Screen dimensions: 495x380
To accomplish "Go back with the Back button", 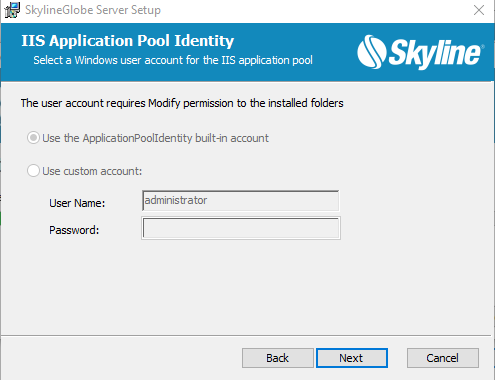I will [278, 358].
